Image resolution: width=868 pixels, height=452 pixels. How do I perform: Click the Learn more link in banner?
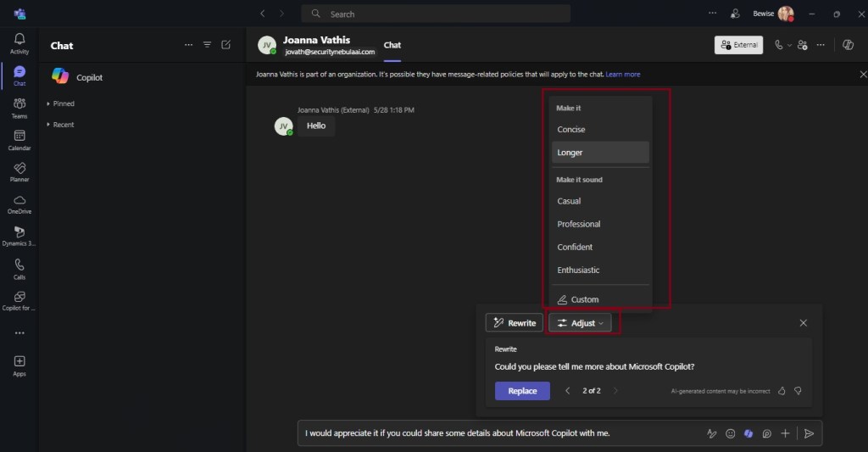click(622, 75)
